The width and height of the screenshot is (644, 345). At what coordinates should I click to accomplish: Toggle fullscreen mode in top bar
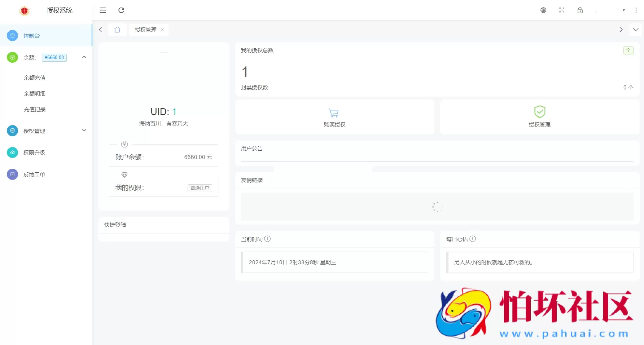561,10
